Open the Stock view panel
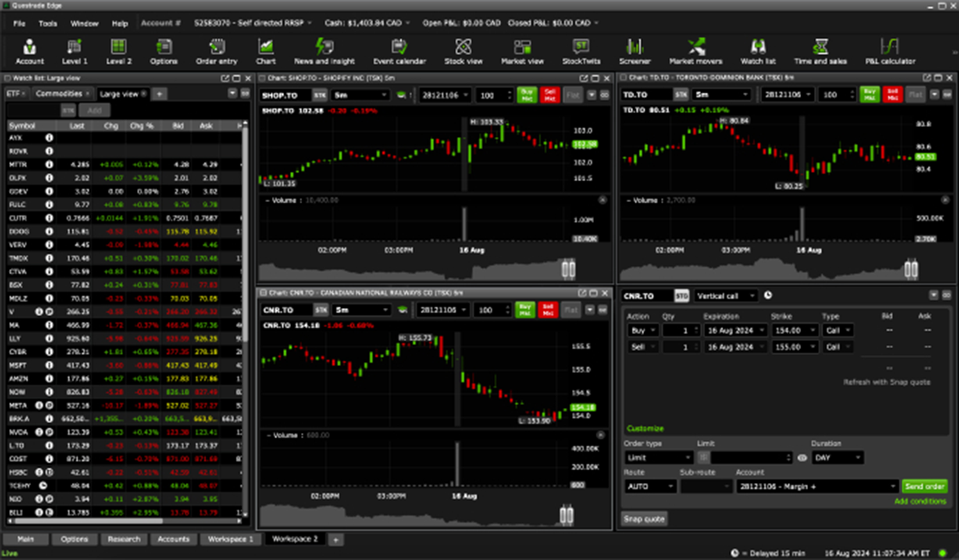This screenshot has height=560, width=959. (x=463, y=51)
